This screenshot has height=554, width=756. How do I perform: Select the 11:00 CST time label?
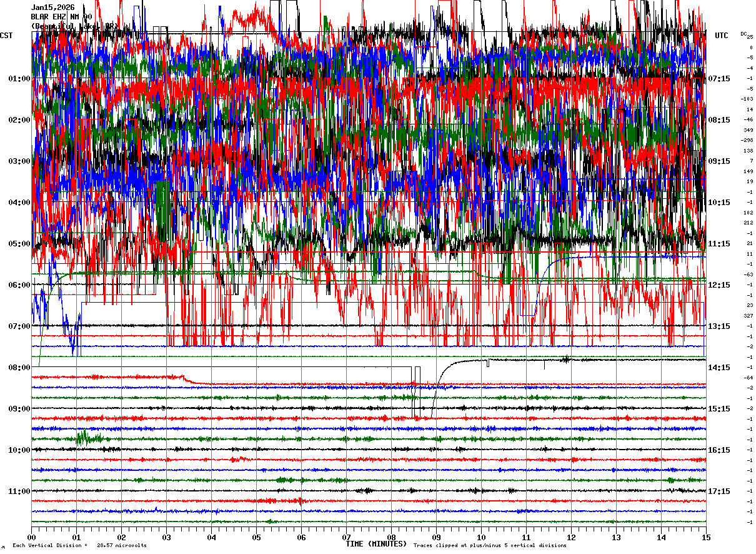click(x=20, y=491)
